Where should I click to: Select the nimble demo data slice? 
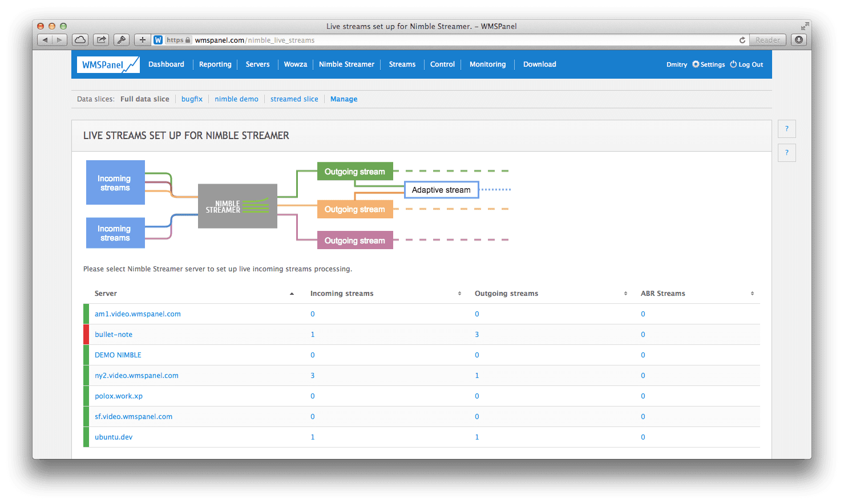pyautogui.click(x=236, y=99)
